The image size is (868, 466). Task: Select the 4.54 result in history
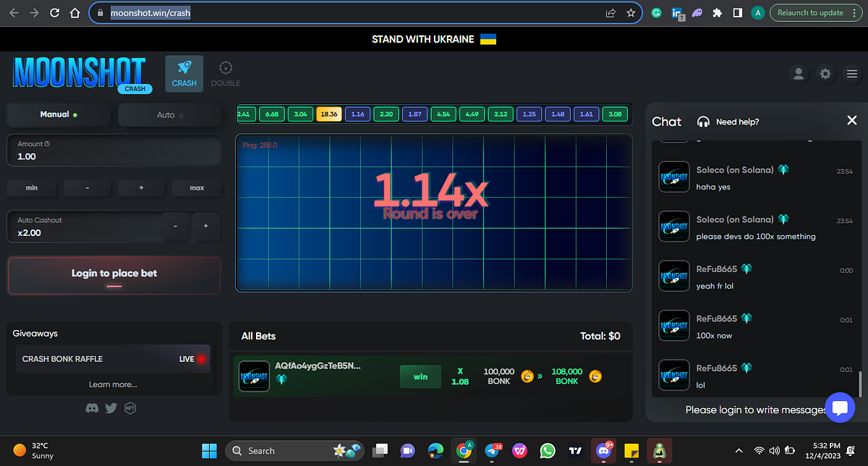[x=443, y=114]
